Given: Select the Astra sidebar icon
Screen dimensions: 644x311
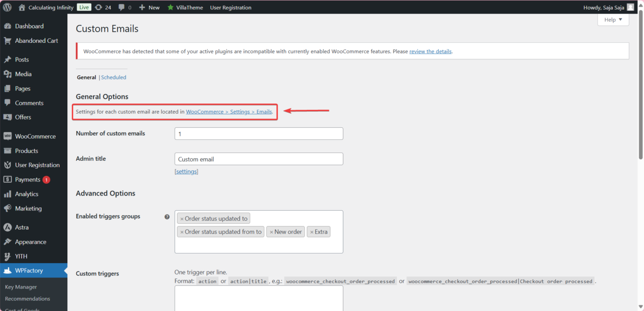Looking at the screenshot, I should [21, 227].
